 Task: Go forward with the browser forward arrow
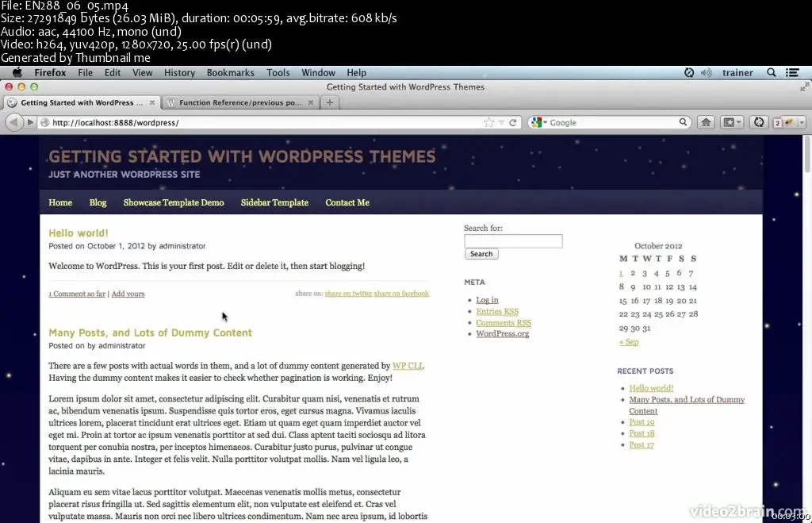[x=30, y=122]
